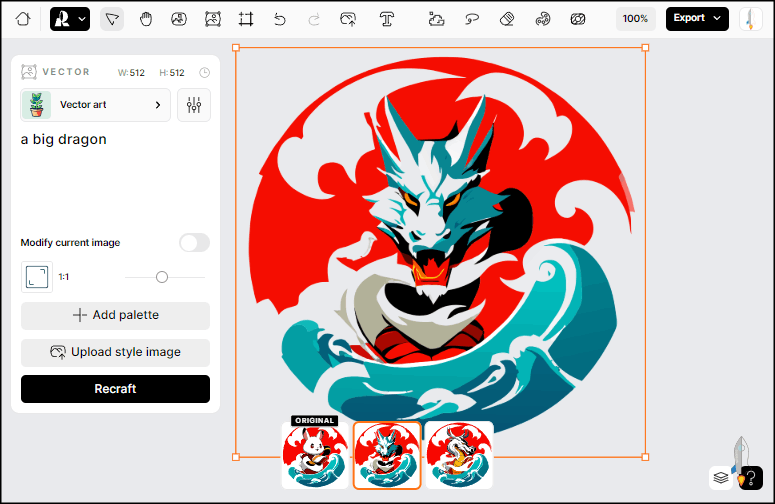Viewport: 775px width, 504px height.
Task: Select the ORIGINAL cat thumbnail
Action: click(x=315, y=455)
